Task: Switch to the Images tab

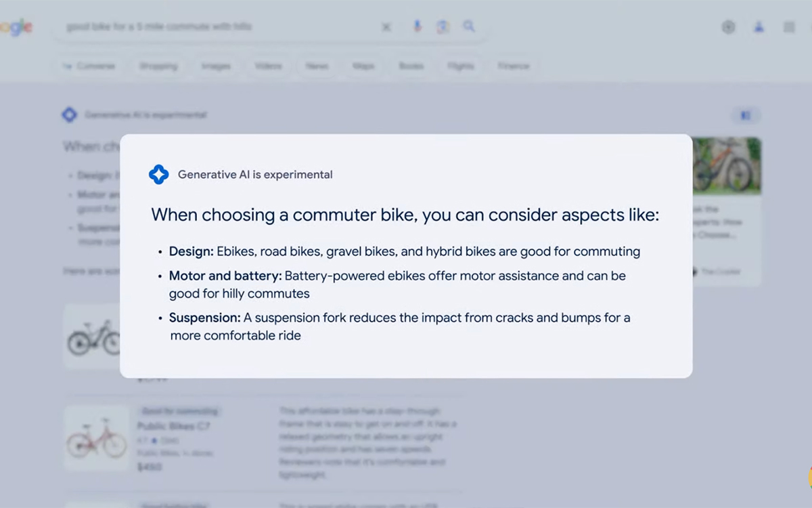Action: (x=216, y=66)
